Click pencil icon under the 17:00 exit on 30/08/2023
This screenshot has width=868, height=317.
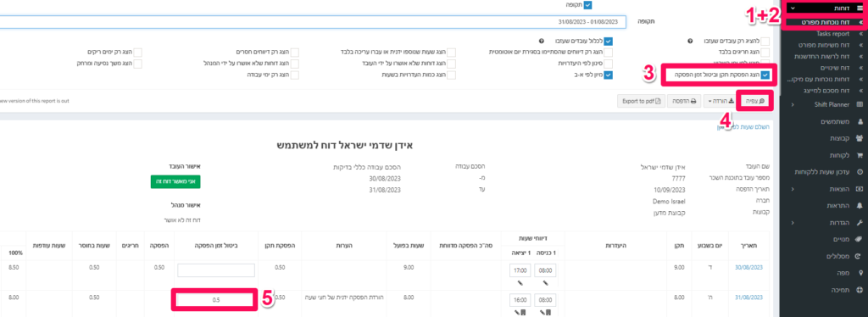520,283
